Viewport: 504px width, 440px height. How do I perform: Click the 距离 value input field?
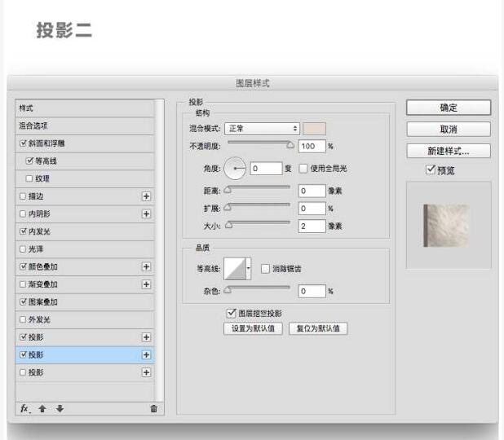tap(312, 191)
